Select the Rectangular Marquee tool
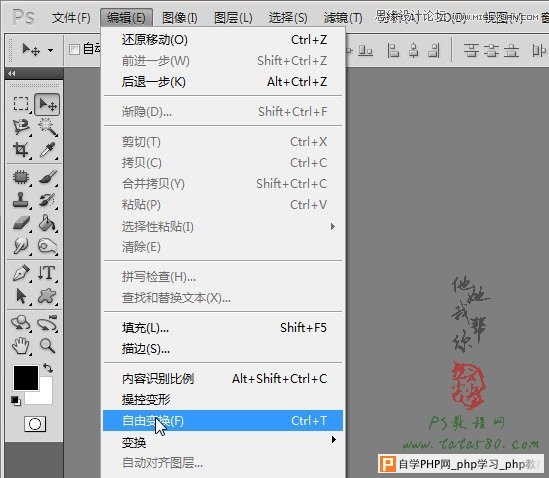 click(x=21, y=104)
